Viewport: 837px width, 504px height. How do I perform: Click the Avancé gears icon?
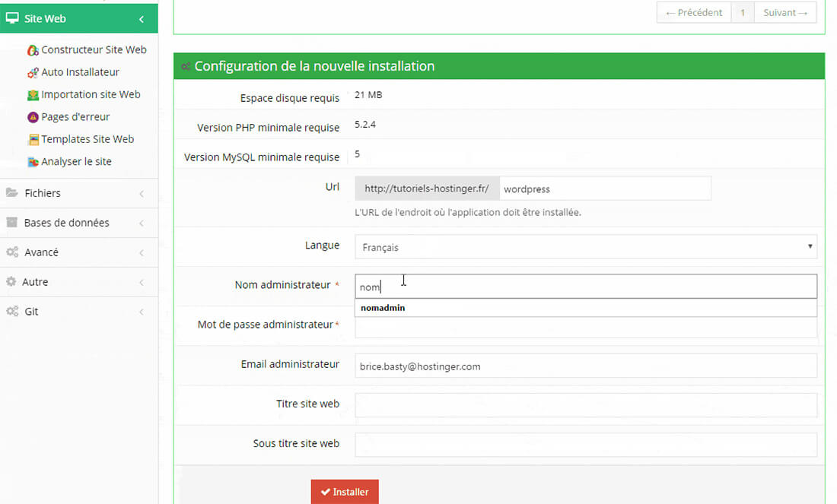[x=12, y=252]
